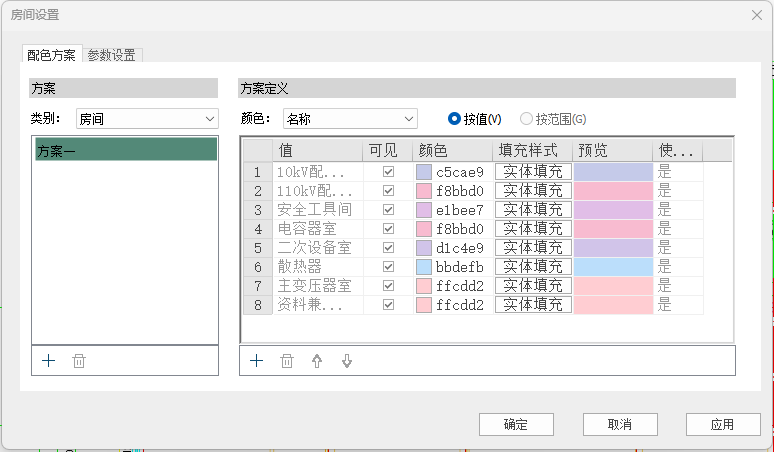Click the 应用 button
The height and width of the screenshot is (452, 774).
[722, 424]
